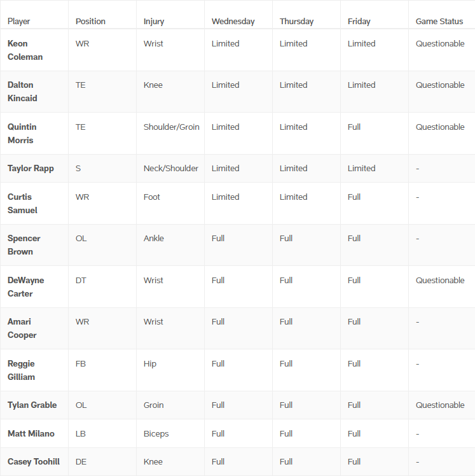Click the Position column header
475x476 pixels.
90,22
